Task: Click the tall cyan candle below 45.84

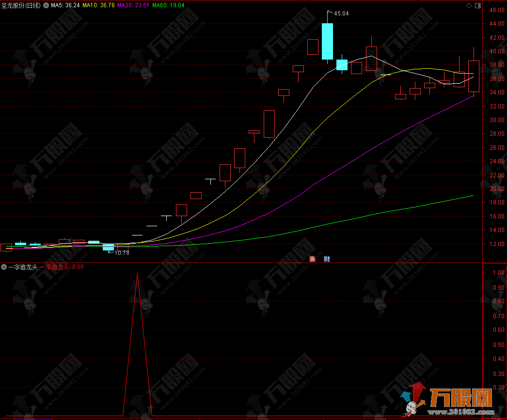Action: (327, 41)
